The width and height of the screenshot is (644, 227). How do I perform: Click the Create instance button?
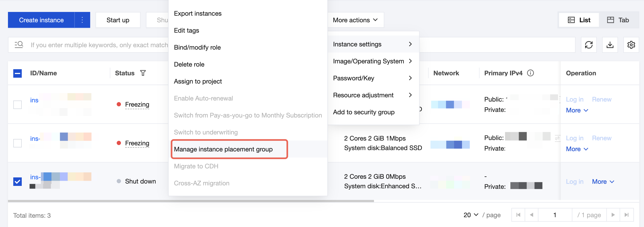tap(41, 20)
